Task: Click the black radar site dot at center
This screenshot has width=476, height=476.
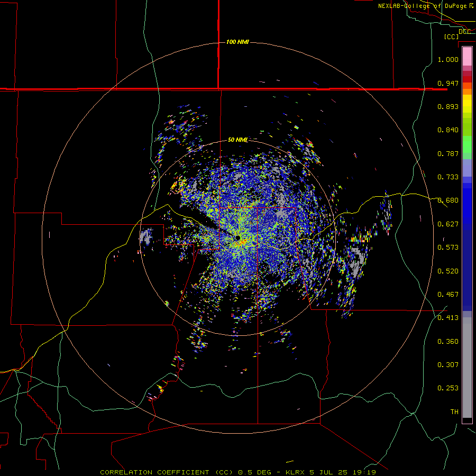Action: tap(237, 237)
